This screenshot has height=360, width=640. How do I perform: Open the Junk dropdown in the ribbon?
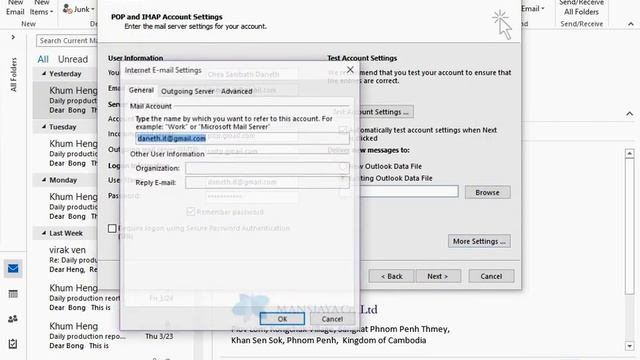78,9
